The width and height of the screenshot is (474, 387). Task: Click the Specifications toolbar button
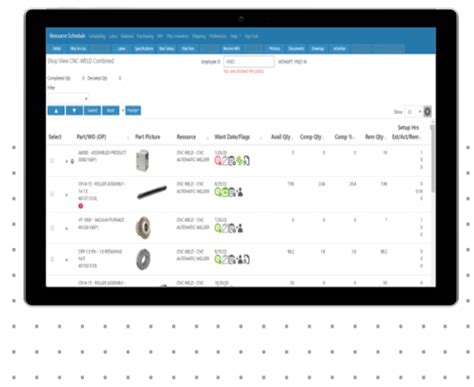click(144, 49)
